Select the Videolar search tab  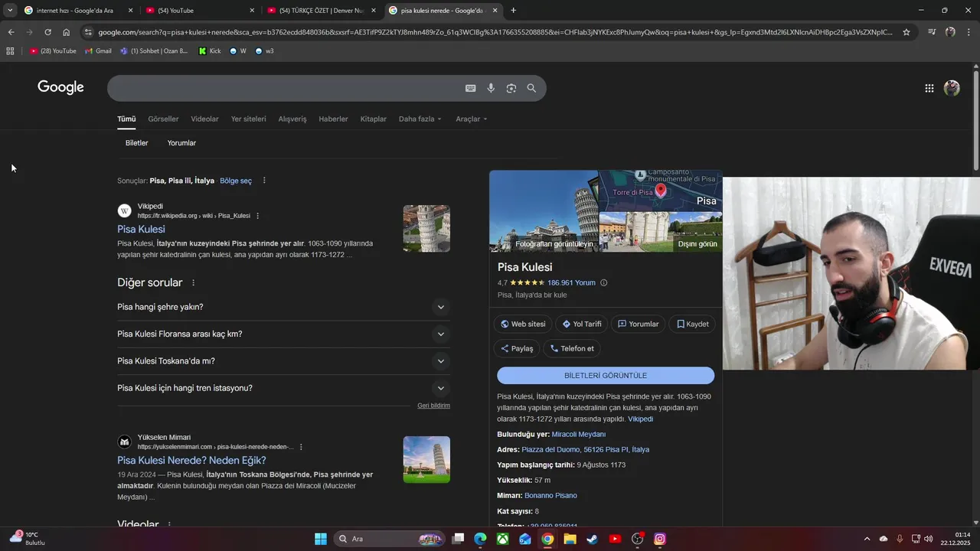(204, 119)
